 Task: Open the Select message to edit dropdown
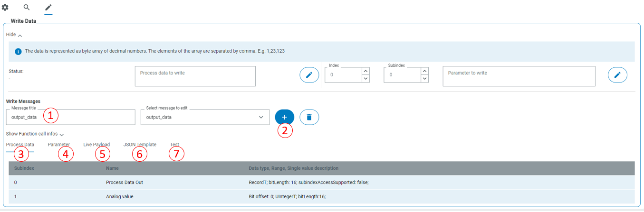[x=205, y=117]
